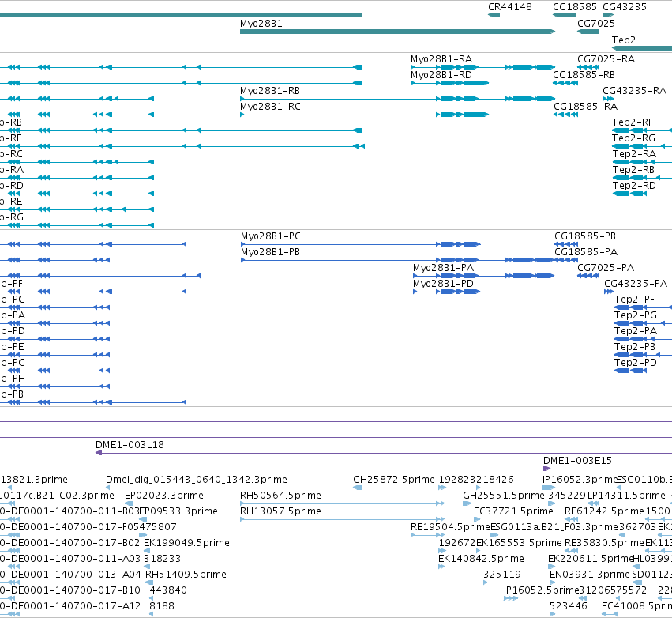Click the Tep2-RB transcript label

coord(633,170)
